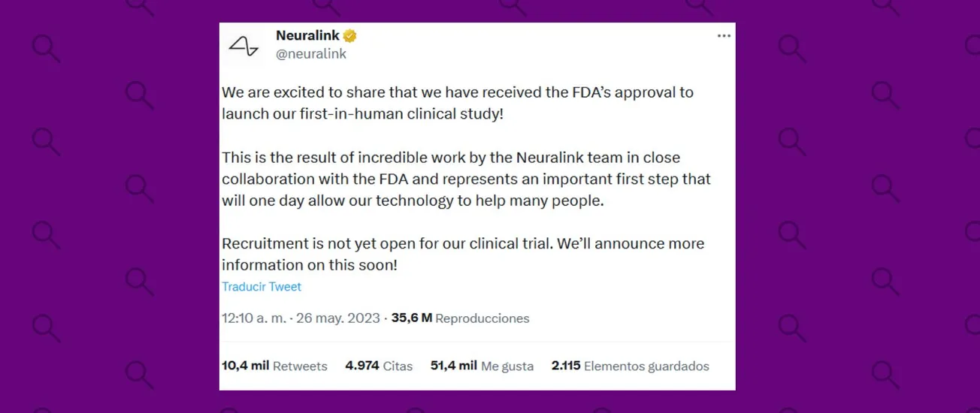Click 2.115 Elementos guardados count
980x413 pixels.
(630, 366)
